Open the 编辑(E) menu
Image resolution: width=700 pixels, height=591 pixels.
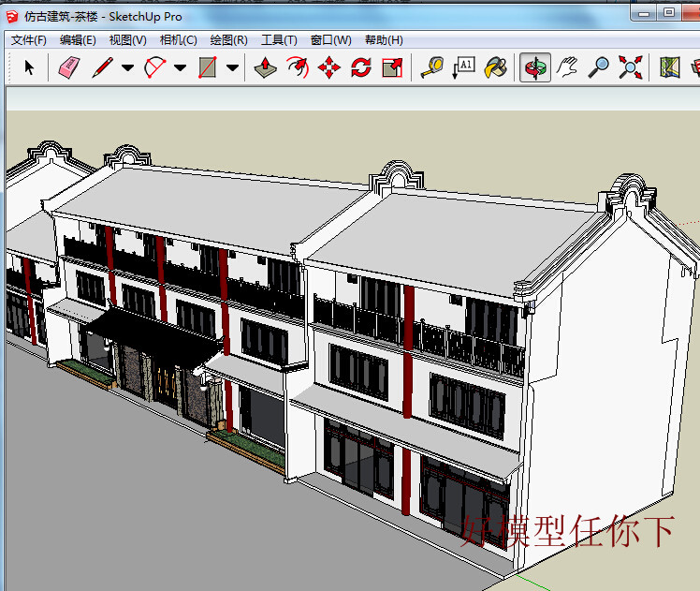pos(78,40)
